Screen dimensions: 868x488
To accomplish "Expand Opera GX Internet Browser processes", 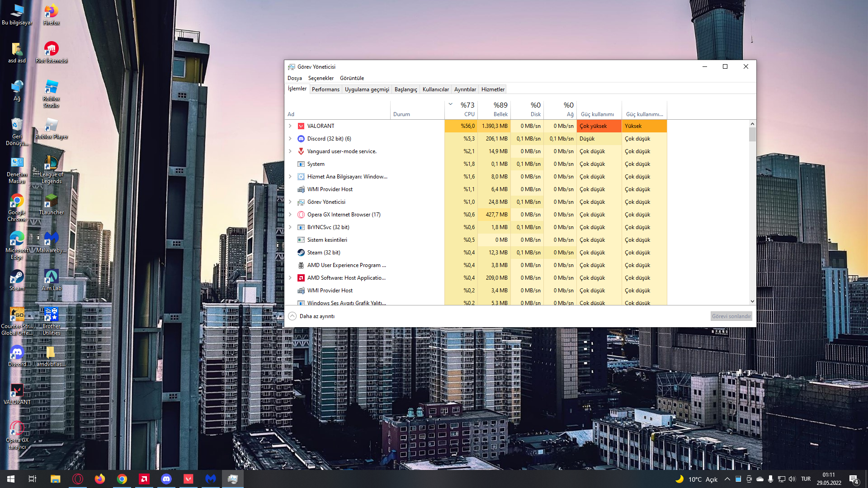I will [x=290, y=215].
